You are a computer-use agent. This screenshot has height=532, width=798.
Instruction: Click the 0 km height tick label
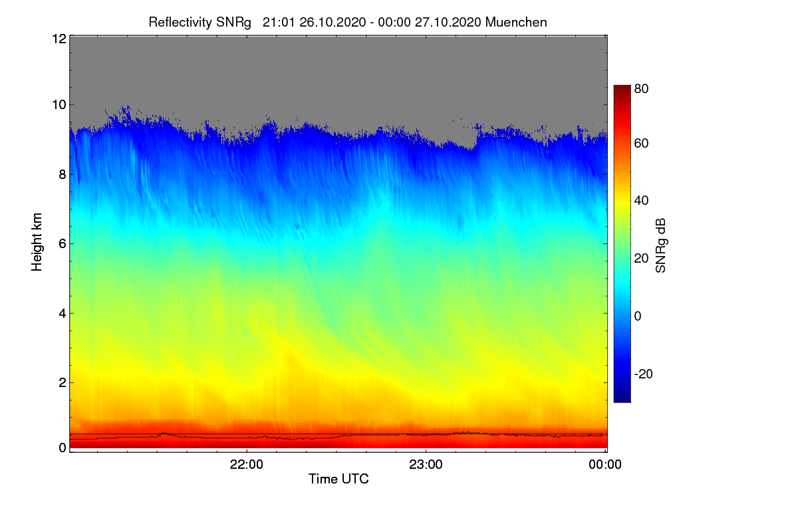pos(63,448)
